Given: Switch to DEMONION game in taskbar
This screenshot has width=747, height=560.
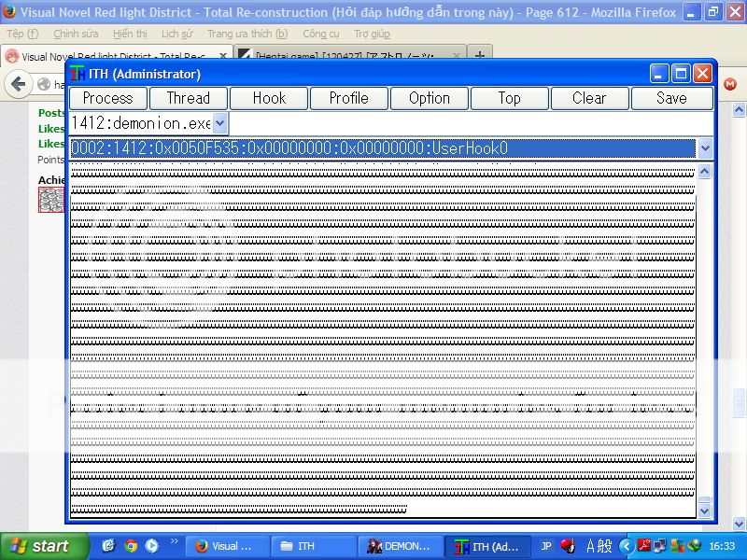Looking at the screenshot, I should pos(400,546).
